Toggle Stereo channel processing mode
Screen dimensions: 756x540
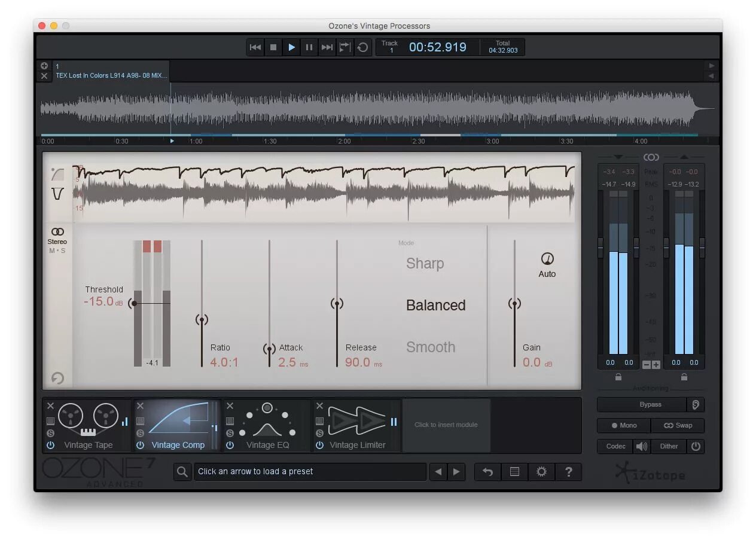click(57, 236)
